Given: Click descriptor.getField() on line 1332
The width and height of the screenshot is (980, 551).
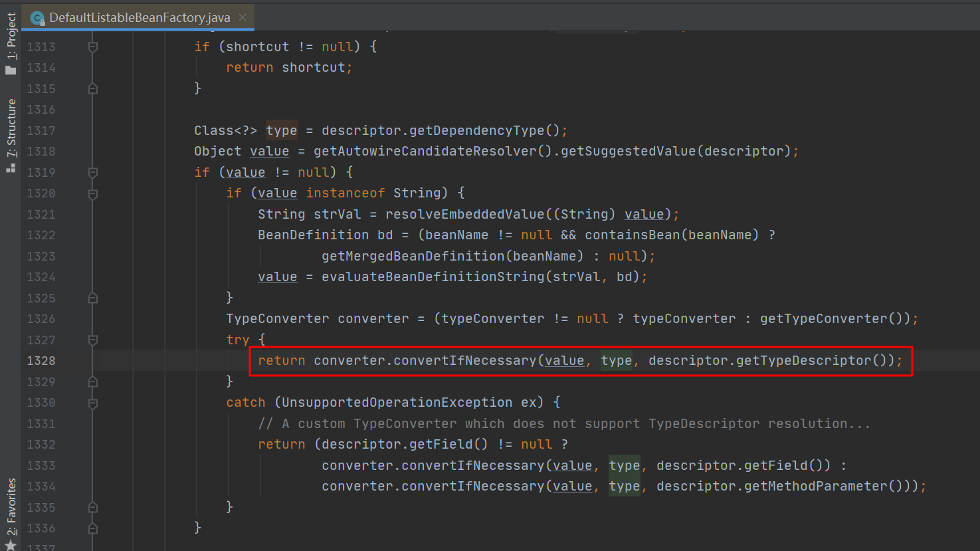Looking at the screenshot, I should (405, 444).
